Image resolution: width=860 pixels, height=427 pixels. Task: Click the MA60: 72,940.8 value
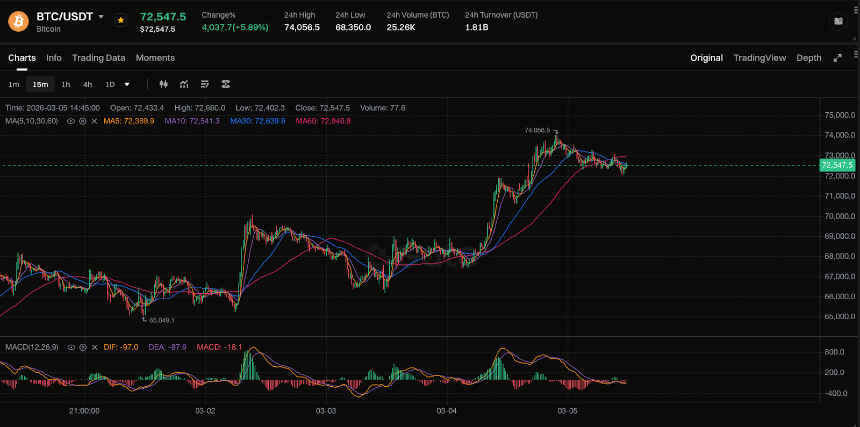coord(323,121)
